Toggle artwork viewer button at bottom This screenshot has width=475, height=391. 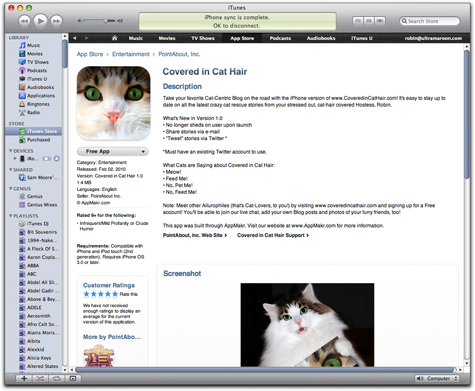click(x=73, y=378)
